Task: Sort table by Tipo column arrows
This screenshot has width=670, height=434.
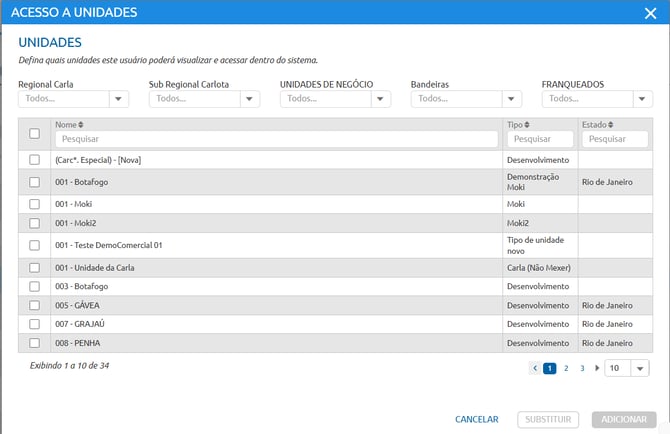Action: (528, 124)
